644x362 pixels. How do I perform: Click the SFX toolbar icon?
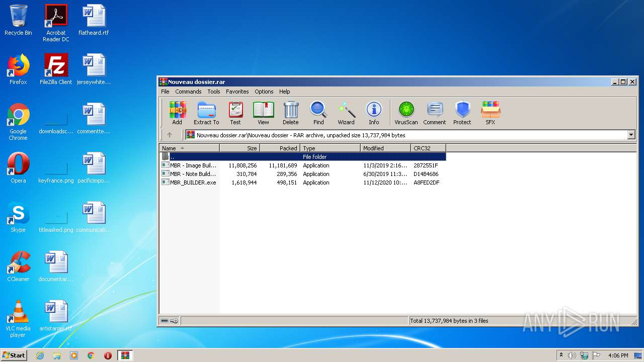(490, 113)
